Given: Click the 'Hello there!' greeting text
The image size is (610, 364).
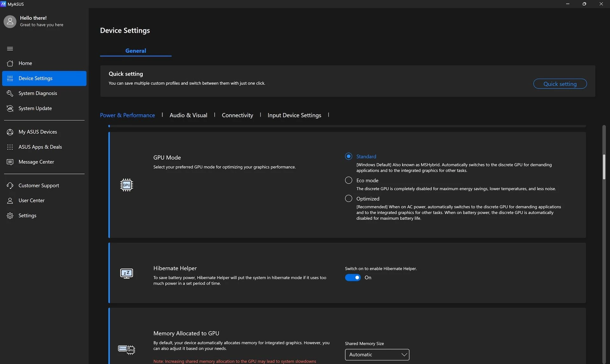Looking at the screenshot, I should point(33,18).
